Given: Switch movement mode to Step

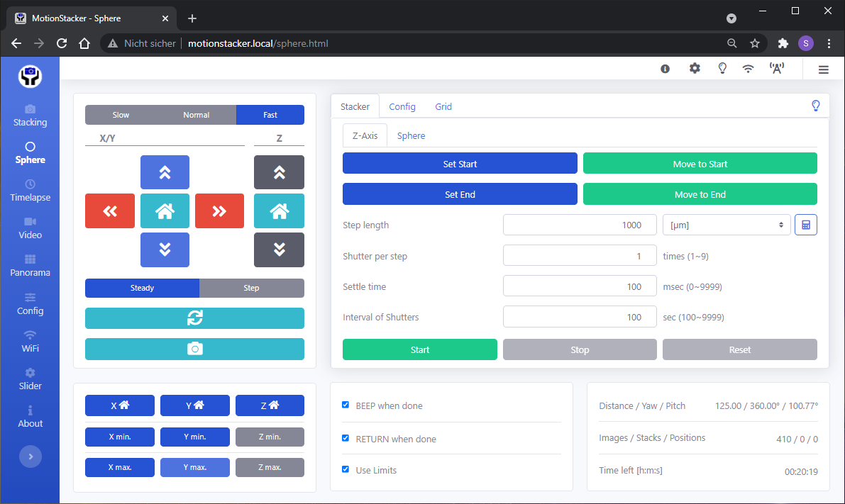Looking at the screenshot, I should (251, 288).
